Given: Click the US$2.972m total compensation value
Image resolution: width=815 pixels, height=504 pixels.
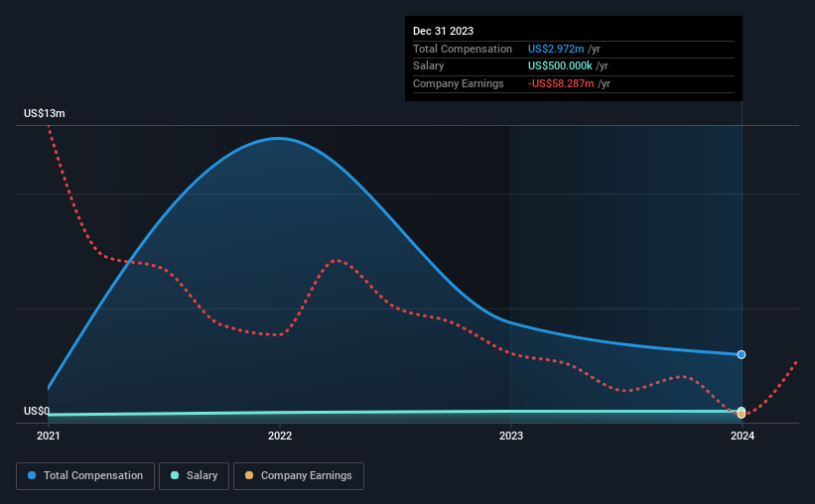Looking at the screenshot, I should click(556, 49).
